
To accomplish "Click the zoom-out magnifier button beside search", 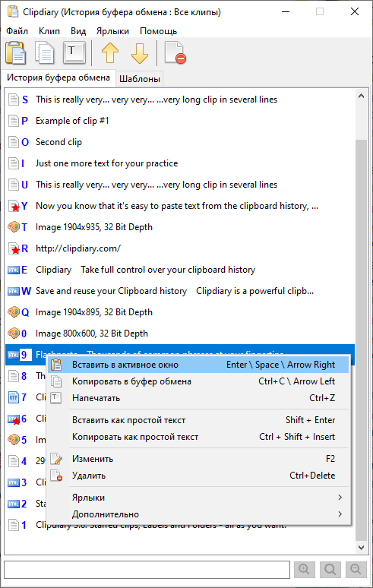I will [356, 570].
